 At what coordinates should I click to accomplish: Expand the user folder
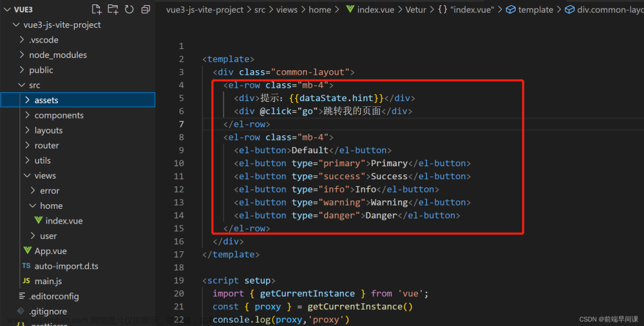pyautogui.click(x=33, y=236)
